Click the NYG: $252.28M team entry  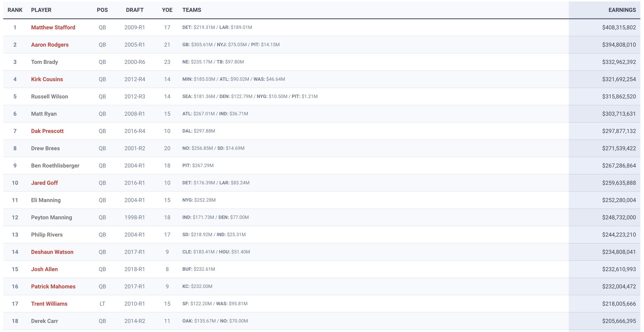point(199,200)
